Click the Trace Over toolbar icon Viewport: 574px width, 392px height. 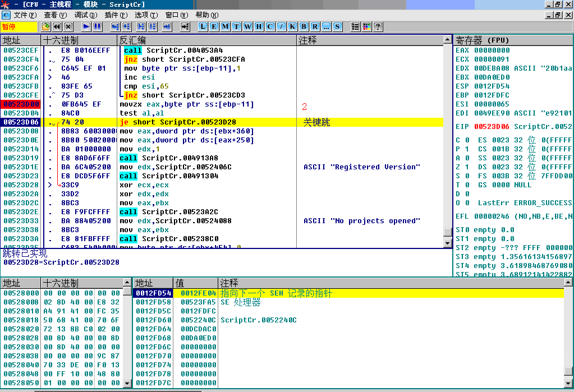pos(152,27)
